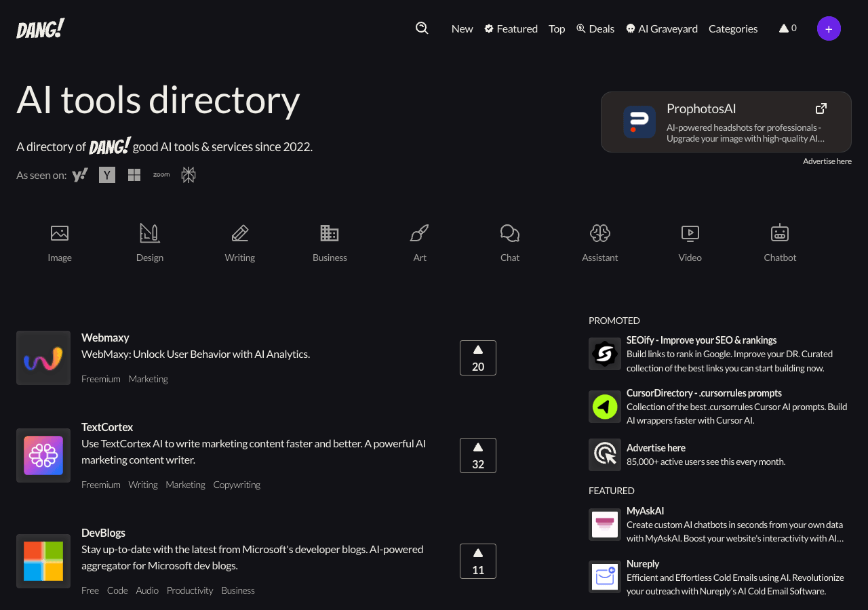The width and height of the screenshot is (868, 610).
Task: Click Audio tag under DevBlogs
Action: (x=147, y=590)
